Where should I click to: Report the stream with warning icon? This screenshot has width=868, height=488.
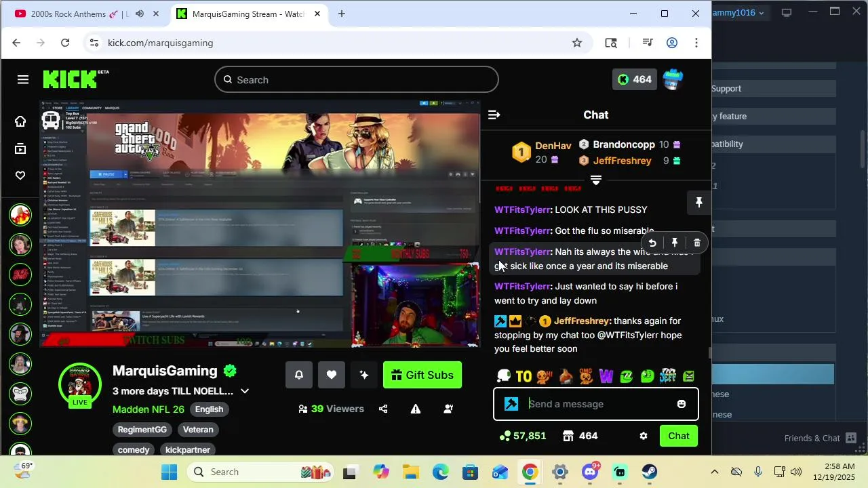[416, 409]
